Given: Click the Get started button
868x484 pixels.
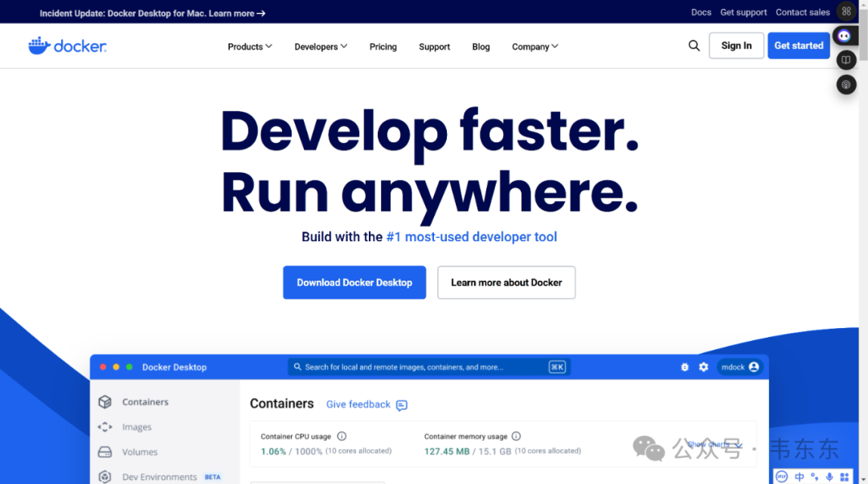Looking at the screenshot, I should 799,45.
